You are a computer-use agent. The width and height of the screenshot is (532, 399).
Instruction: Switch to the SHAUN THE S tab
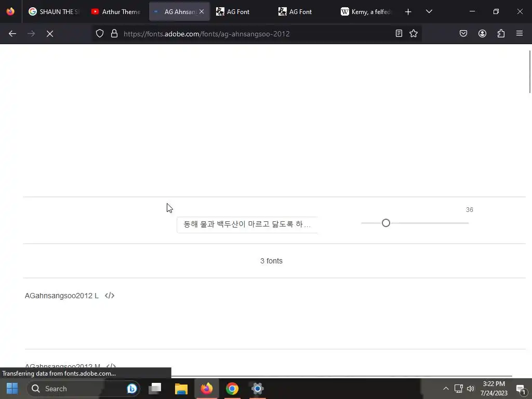pyautogui.click(x=54, y=11)
